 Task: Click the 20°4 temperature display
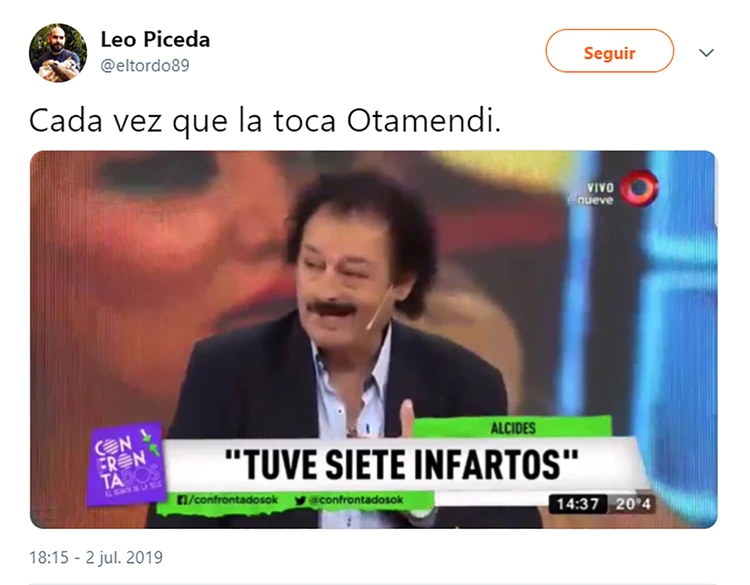point(632,504)
